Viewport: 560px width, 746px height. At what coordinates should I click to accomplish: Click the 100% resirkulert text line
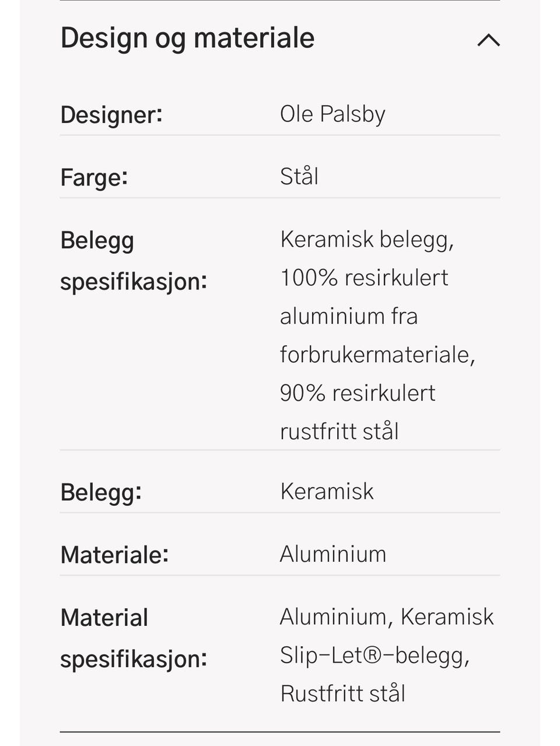[x=364, y=278]
